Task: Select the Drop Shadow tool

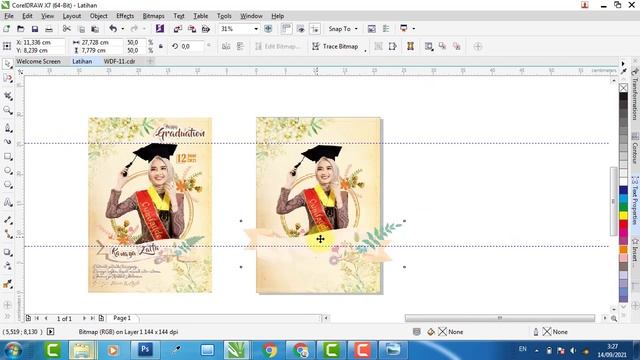Action: (x=7, y=252)
